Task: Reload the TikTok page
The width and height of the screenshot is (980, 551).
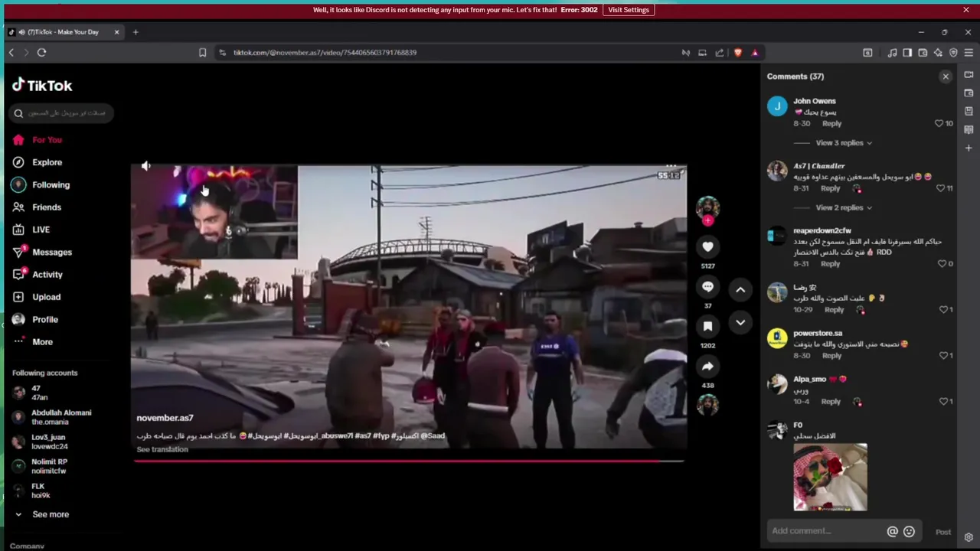Action: 41,53
